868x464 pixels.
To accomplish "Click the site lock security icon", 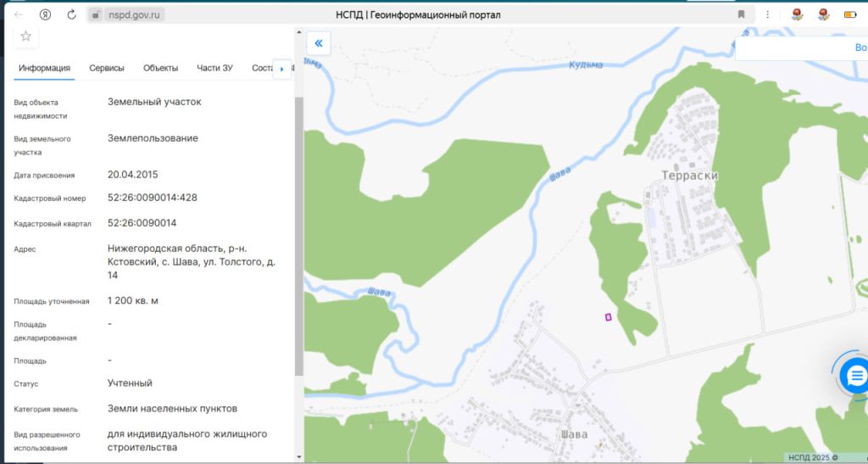I will pyautogui.click(x=96, y=14).
